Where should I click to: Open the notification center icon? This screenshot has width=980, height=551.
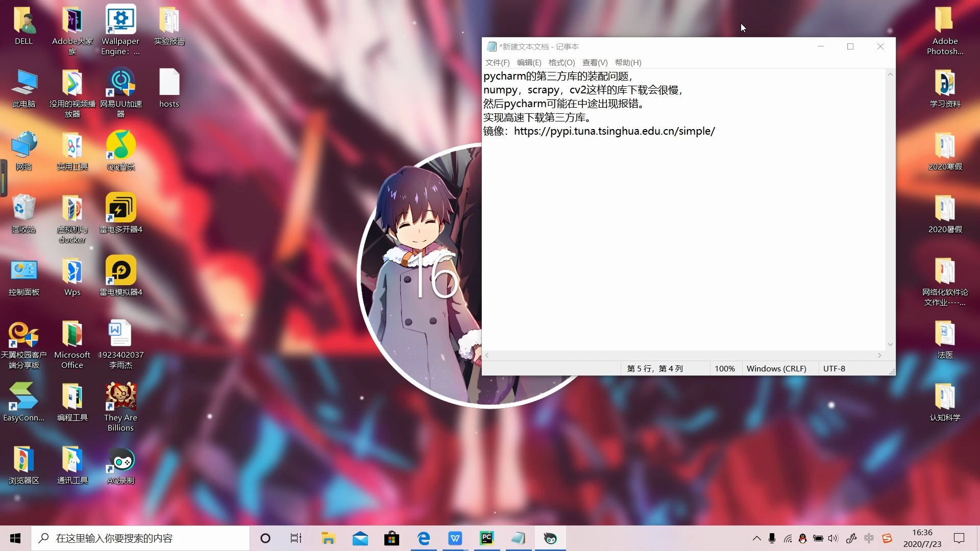coord(959,538)
